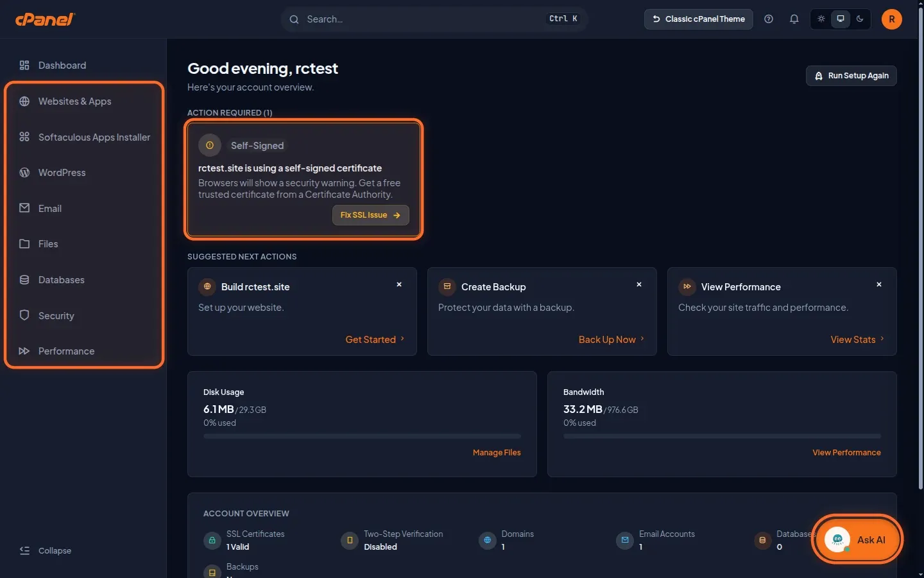The image size is (924, 578).
Task: Click the Backups overview icon
Action: tap(212, 572)
